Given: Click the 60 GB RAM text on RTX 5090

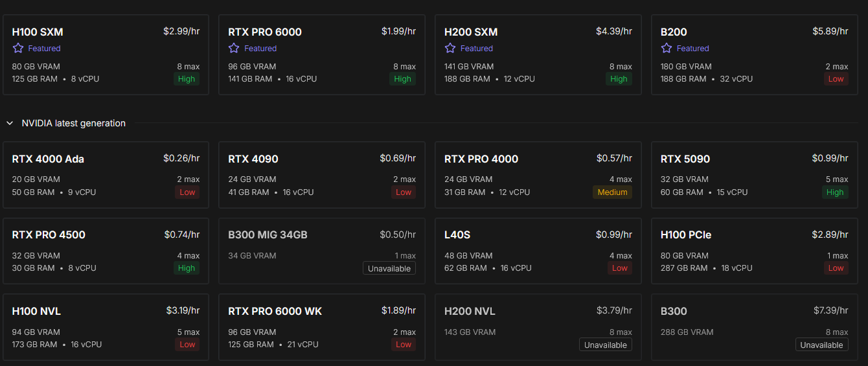Looking at the screenshot, I should pos(681,192).
